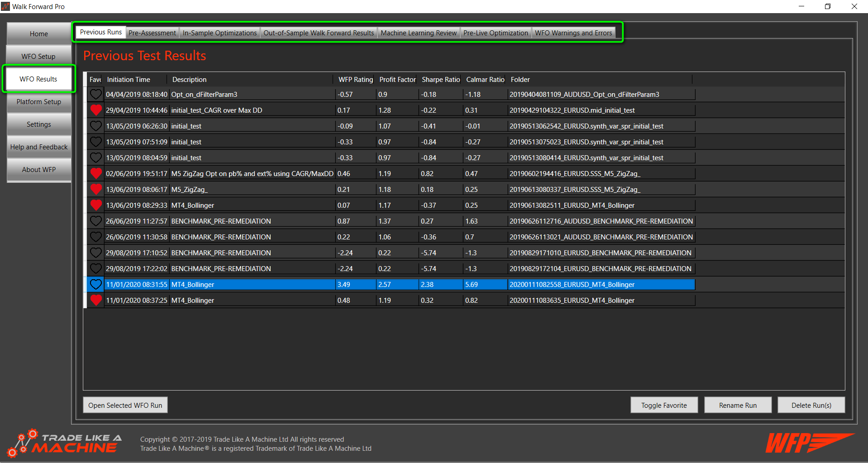
Task: Click Rename Run button
Action: tap(738, 406)
